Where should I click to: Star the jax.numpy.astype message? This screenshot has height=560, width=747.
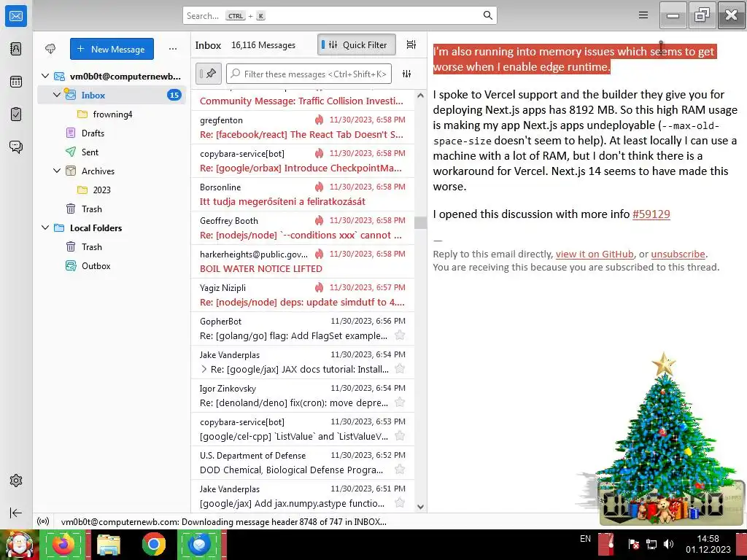(x=400, y=503)
